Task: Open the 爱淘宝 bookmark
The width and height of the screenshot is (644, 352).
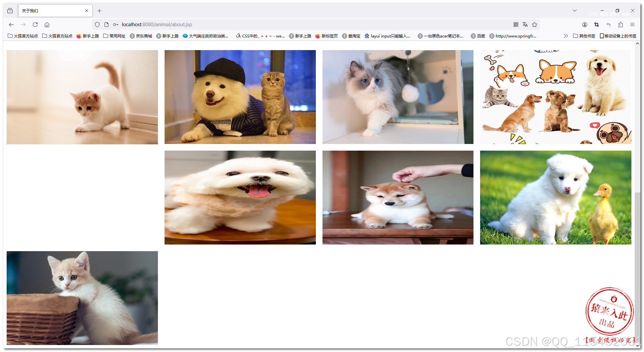Action: click(x=351, y=36)
